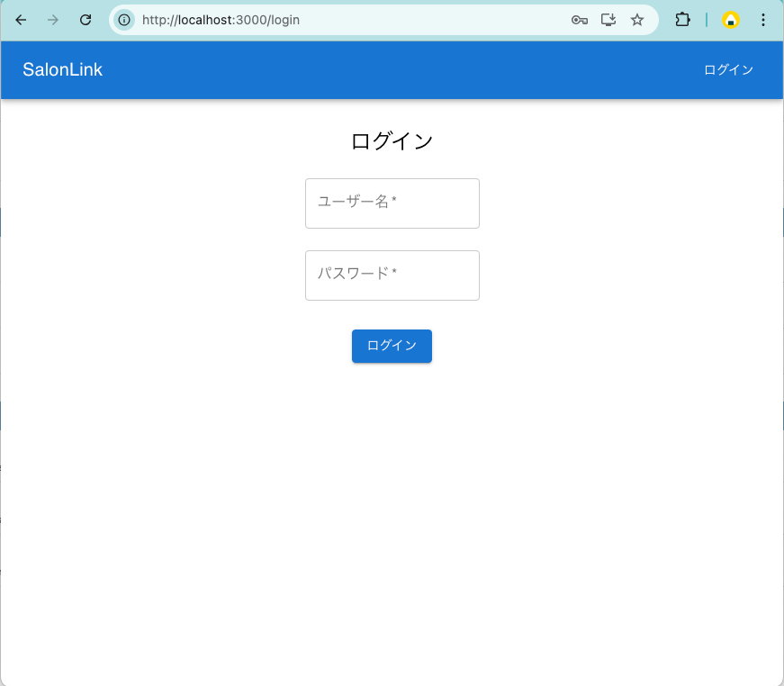Click the browser forward arrow
The image size is (784, 686).
click(53, 20)
